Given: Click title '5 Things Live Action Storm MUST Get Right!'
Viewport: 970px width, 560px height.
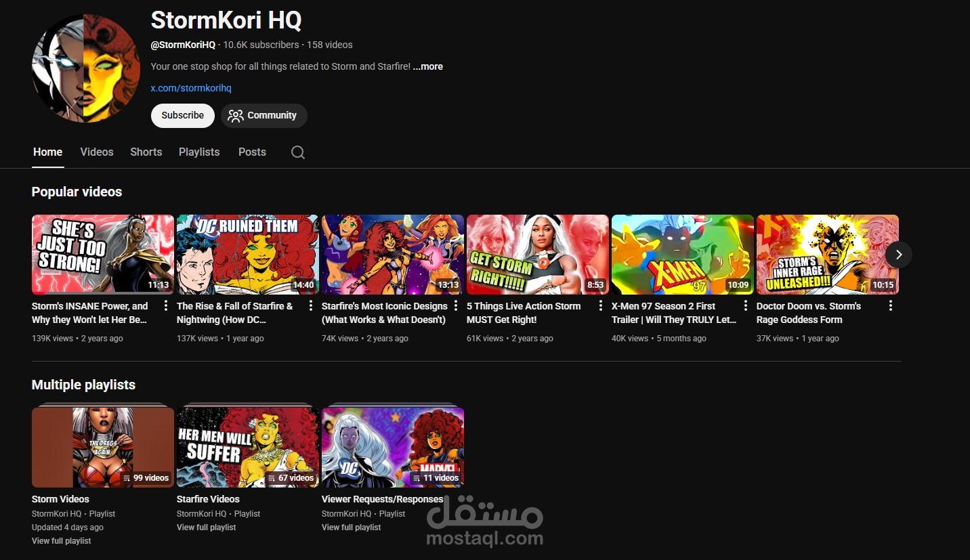Looking at the screenshot, I should click(524, 313).
